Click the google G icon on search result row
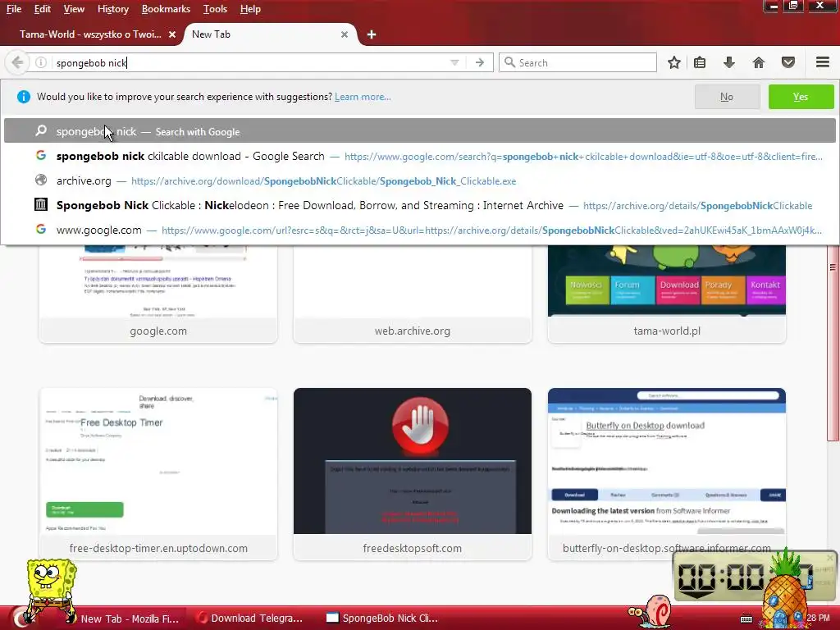 41,156
